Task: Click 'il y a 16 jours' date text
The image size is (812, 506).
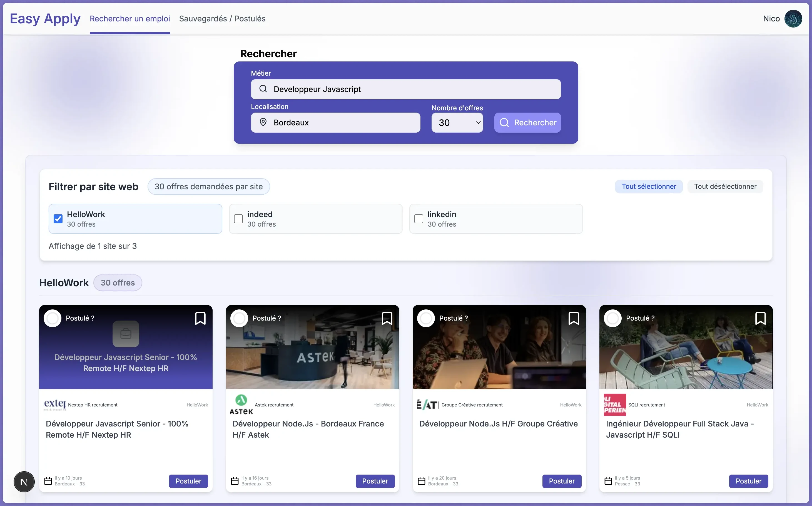Action: [x=255, y=478]
